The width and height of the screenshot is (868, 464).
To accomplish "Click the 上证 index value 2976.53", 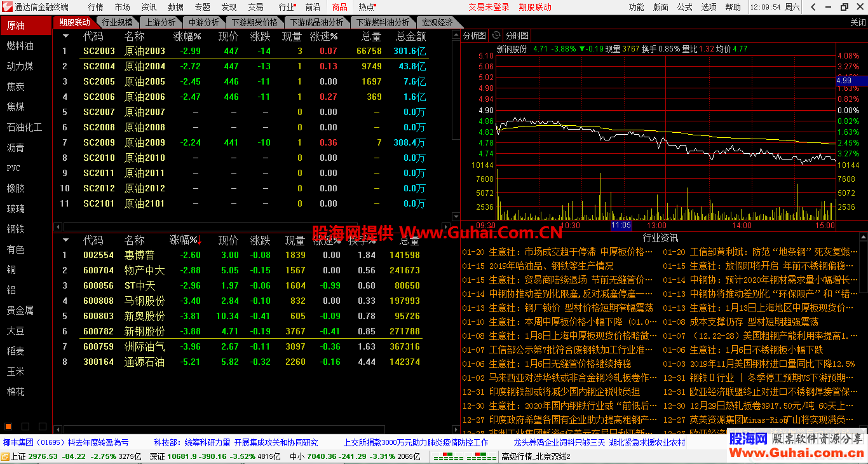I will [x=43, y=456].
